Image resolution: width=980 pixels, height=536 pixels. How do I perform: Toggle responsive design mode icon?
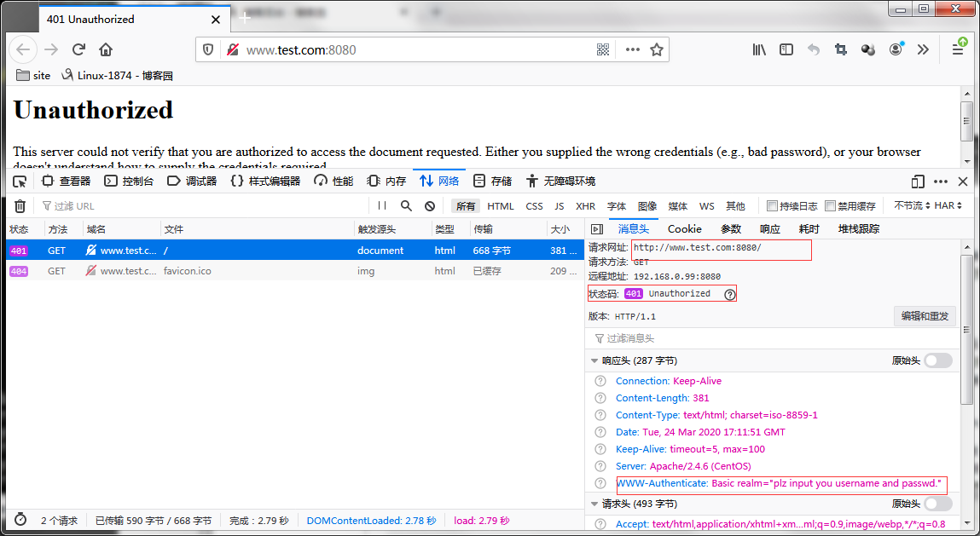pos(918,182)
